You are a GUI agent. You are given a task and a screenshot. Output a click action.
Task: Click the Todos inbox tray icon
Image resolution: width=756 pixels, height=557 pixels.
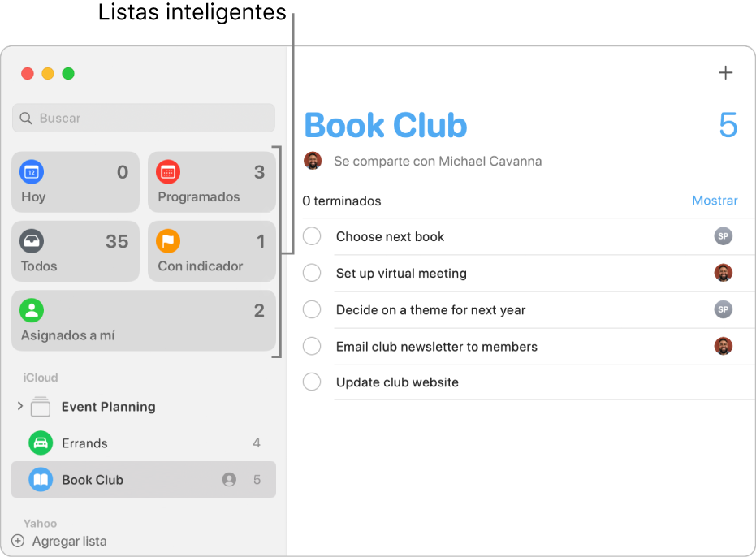coord(31,241)
